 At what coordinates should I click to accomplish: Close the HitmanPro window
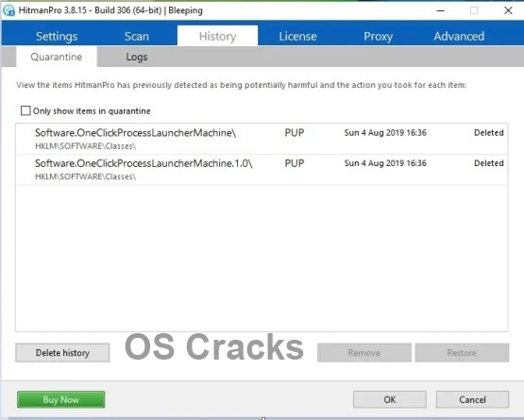(508, 10)
